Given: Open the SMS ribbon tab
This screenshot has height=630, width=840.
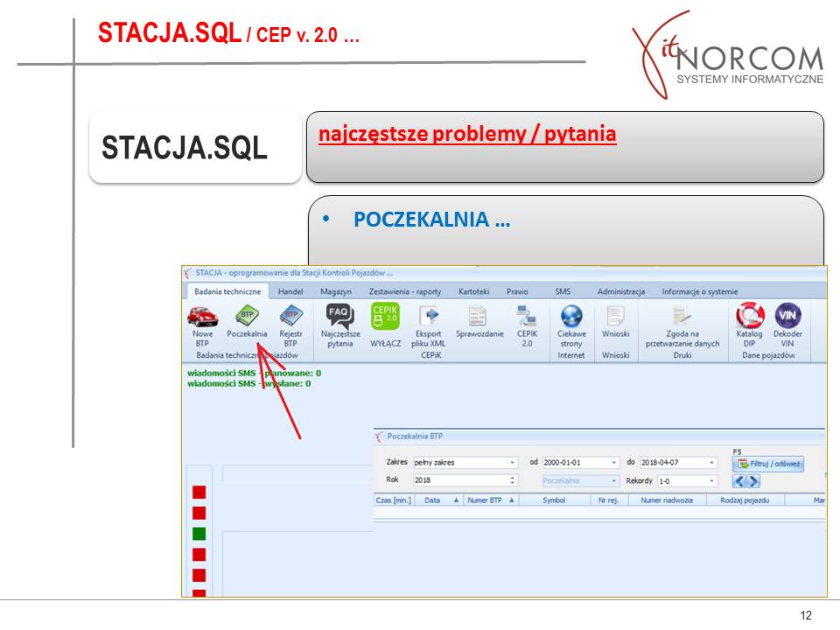Looking at the screenshot, I should point(563,291).
